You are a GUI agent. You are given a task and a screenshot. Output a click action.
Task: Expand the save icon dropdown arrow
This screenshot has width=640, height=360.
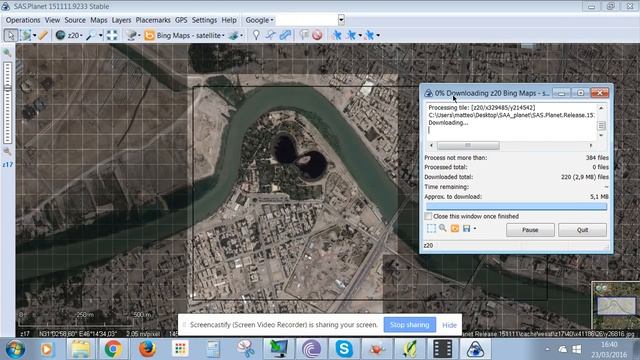point(475,229)
